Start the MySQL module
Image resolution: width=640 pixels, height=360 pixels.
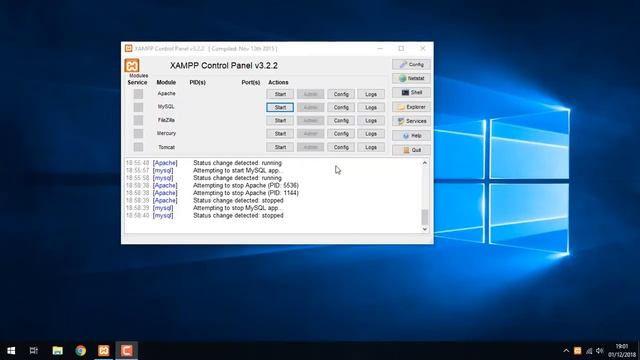(x=280, y=107)
